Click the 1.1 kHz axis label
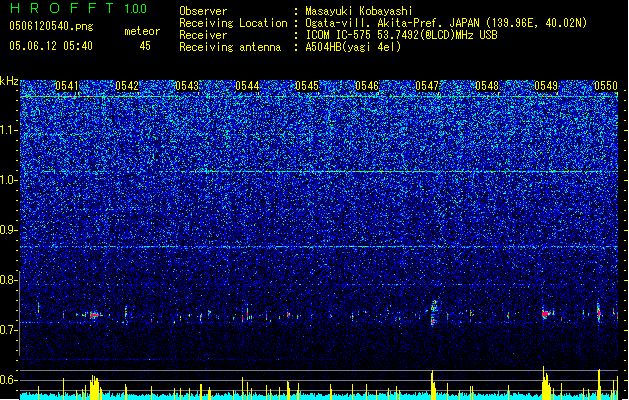The width and height of the screenshot is (629, 400). [x=9, y=130]
